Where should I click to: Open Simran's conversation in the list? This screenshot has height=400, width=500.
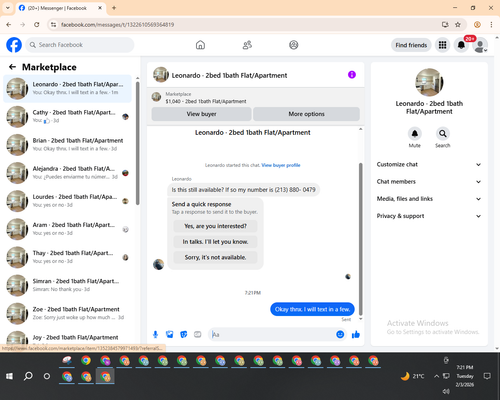67,285
